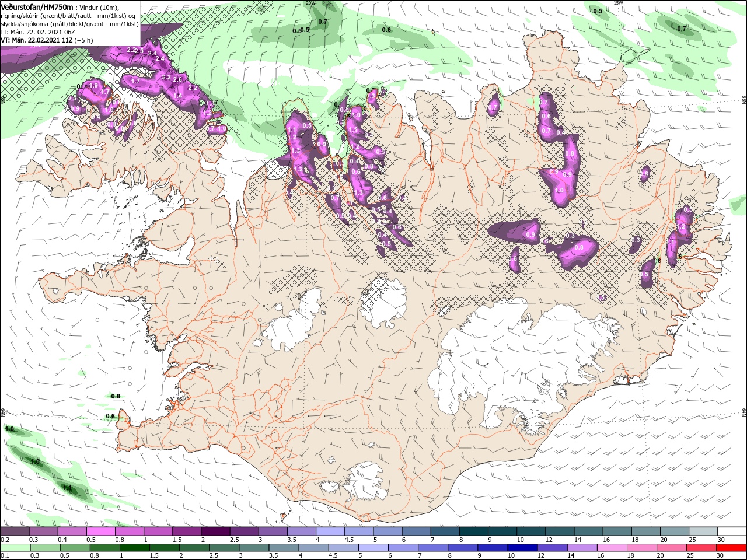Click the '15W' longitude label
Viewport: 747px width, 560px height.
[x=618, y=2]
